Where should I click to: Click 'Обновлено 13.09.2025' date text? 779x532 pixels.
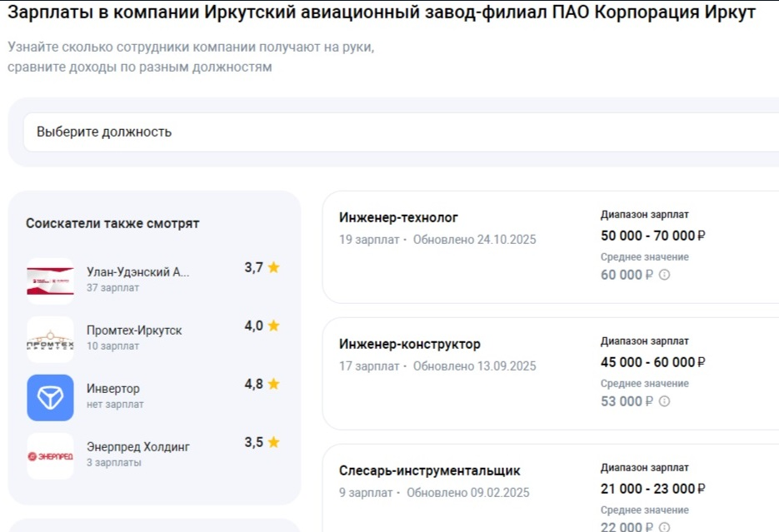point(474,366)
